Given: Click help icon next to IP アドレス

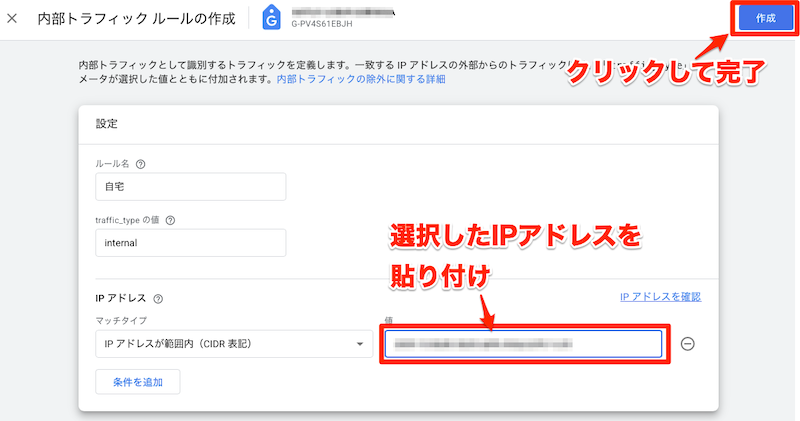Looking at the screenshot, I should click(x=158, y=298).
